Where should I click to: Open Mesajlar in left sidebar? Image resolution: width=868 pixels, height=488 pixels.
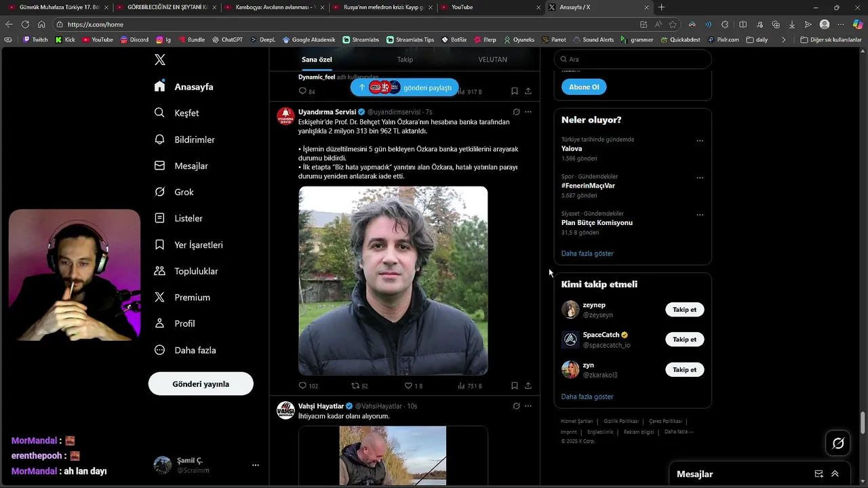tap(181, 166)
